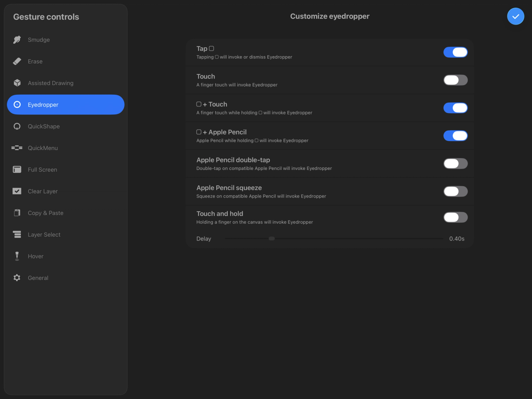
Task: Click the Clear Layer checkmark icon
Action: point(17,191)
